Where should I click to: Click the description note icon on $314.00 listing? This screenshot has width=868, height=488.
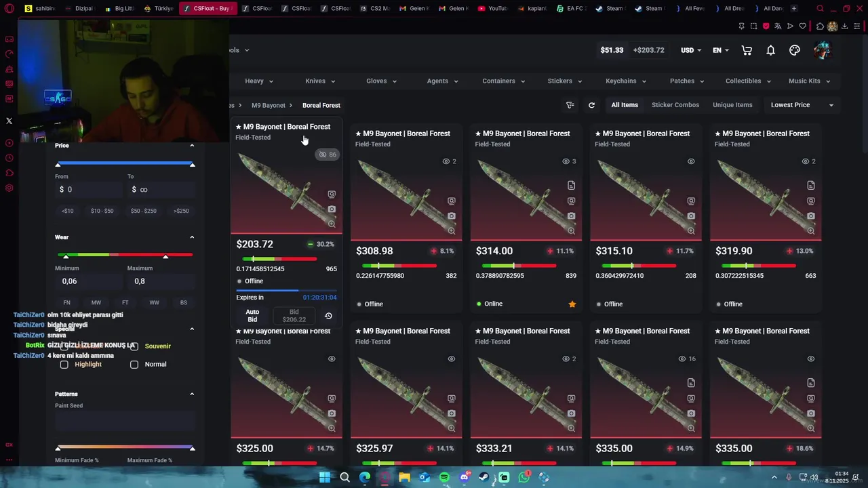[572, 186]
